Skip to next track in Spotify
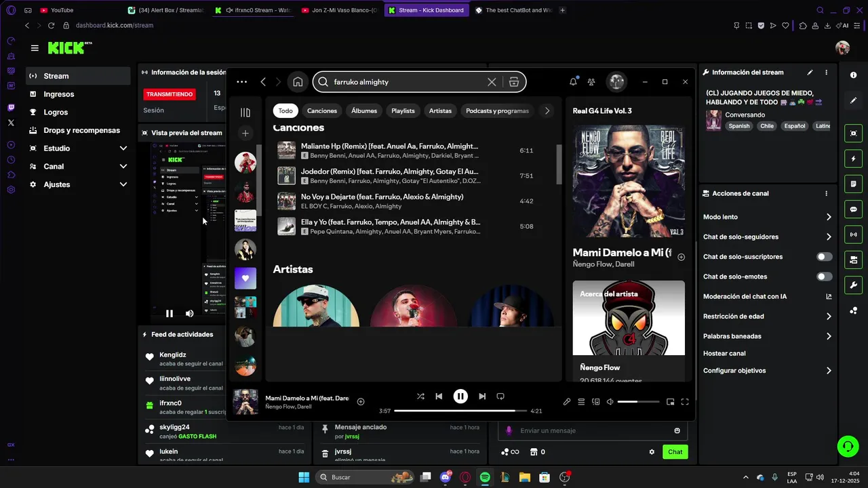Screen dimensions: 868x488 (x=482, y=396)
